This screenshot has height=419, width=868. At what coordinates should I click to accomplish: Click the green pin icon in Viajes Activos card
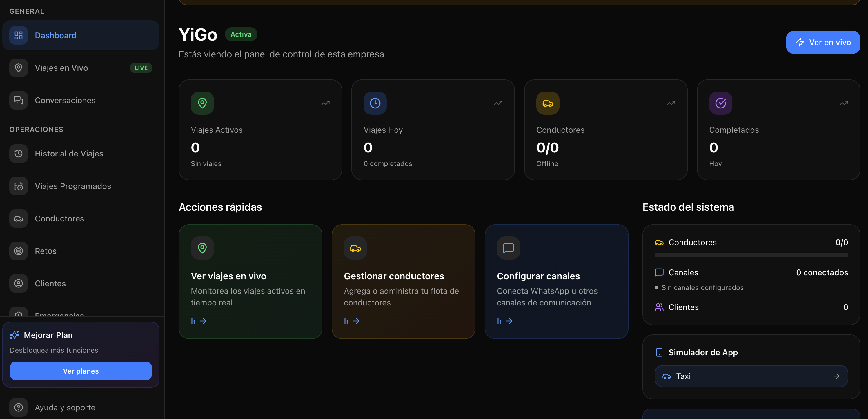[x=202, y=103]
